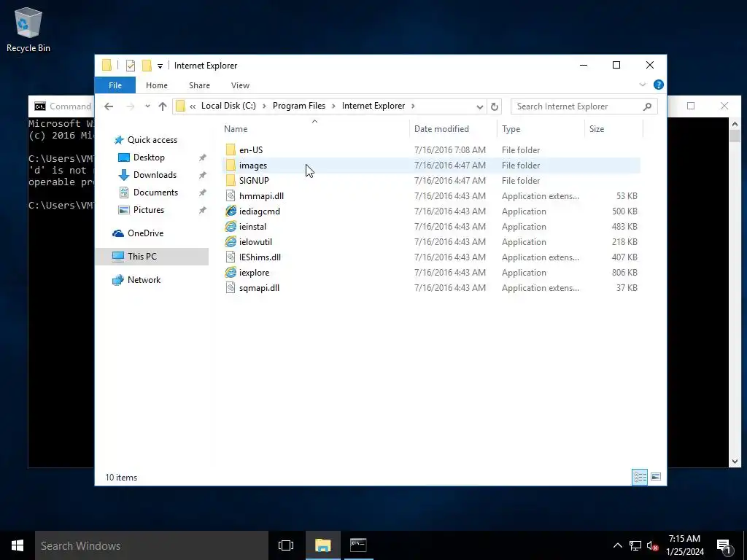Open Task View on the taskbar

click(286, 545)
